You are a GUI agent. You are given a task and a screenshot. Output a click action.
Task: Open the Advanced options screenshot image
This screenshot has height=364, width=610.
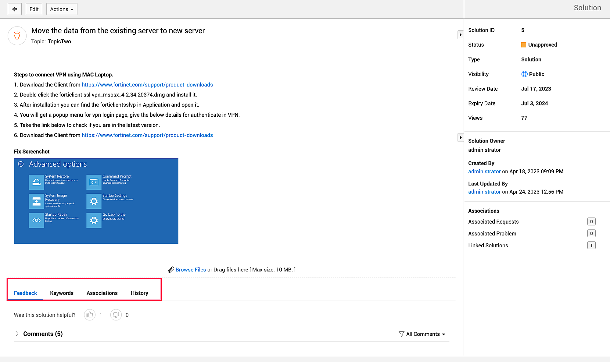pyautogui.click(x=96, y=201)
